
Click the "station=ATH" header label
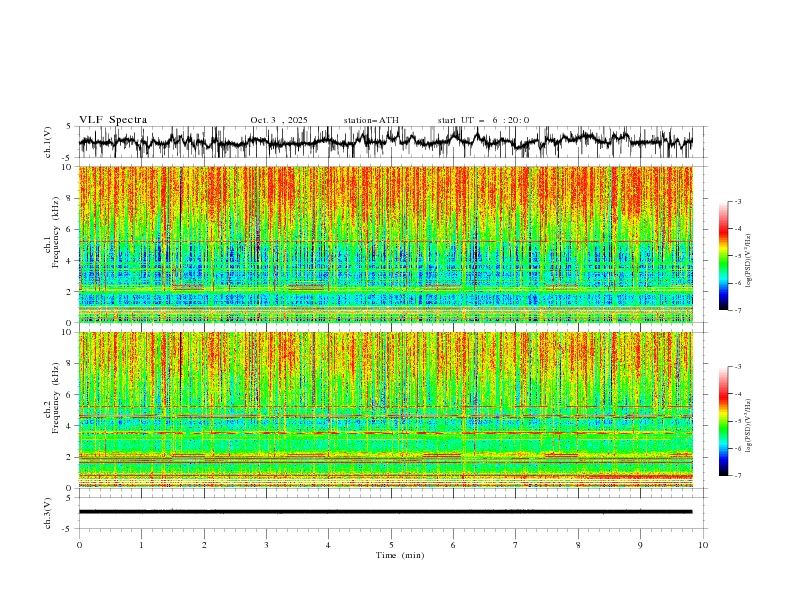(x=371, y=120)
